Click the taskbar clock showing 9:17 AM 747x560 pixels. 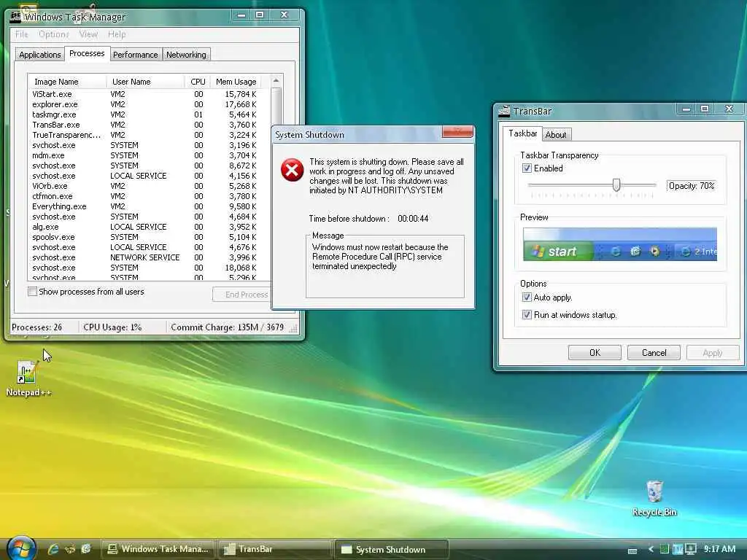719,549
